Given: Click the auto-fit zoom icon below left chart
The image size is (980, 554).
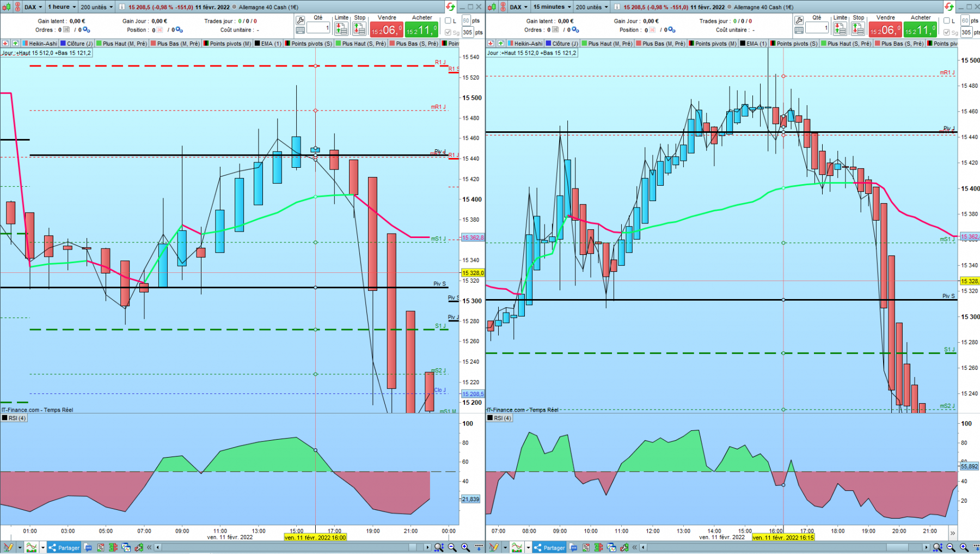Looking at the screenshot, I should point(439,547).
